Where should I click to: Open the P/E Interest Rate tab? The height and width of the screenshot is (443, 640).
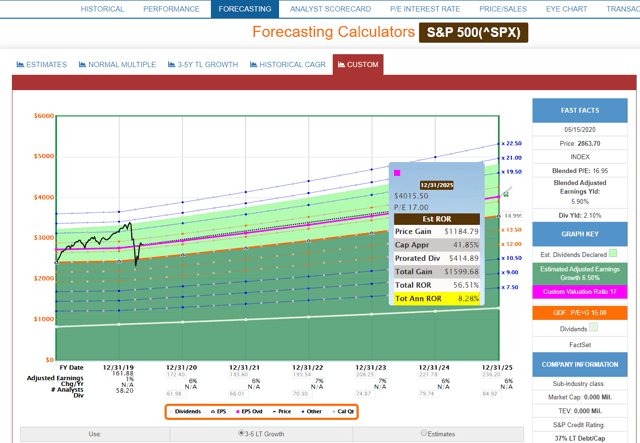[x=425, y=9]
